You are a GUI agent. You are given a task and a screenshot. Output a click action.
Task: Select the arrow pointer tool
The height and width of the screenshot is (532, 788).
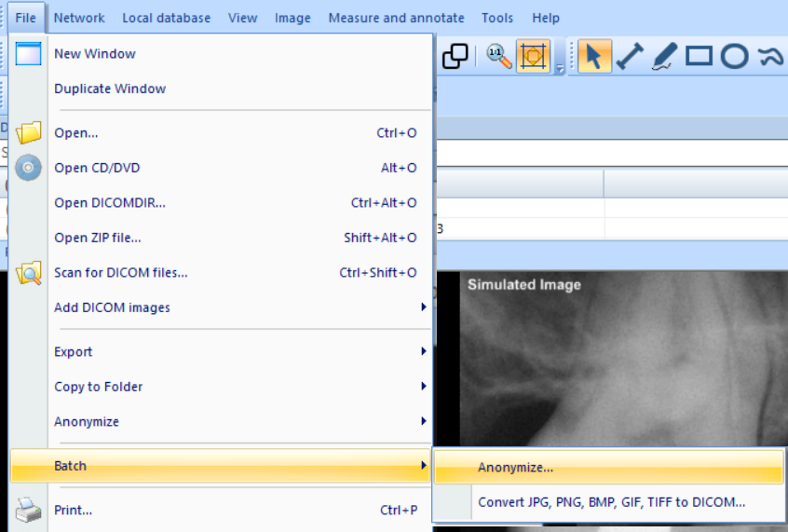(x=594, y=56)
